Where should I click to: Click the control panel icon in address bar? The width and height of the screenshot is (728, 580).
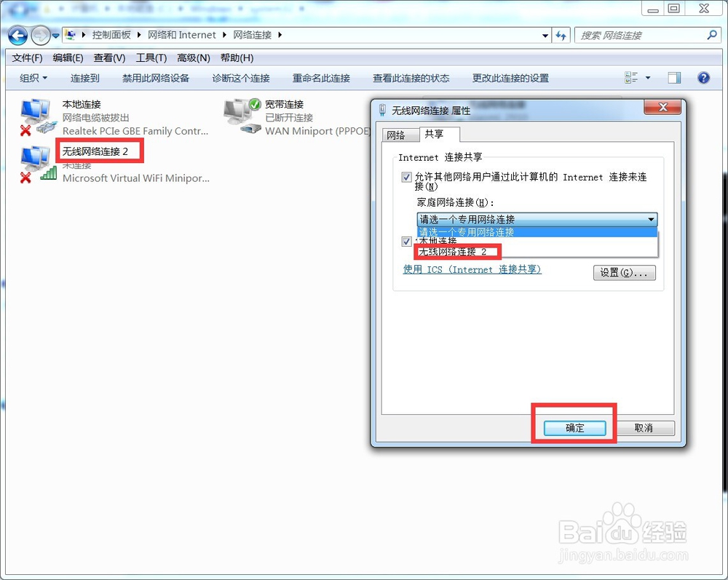71,35
